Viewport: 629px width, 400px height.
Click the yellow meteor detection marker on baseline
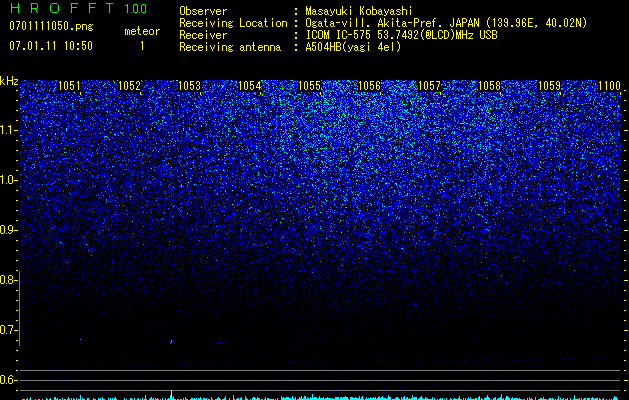point(171,394)
